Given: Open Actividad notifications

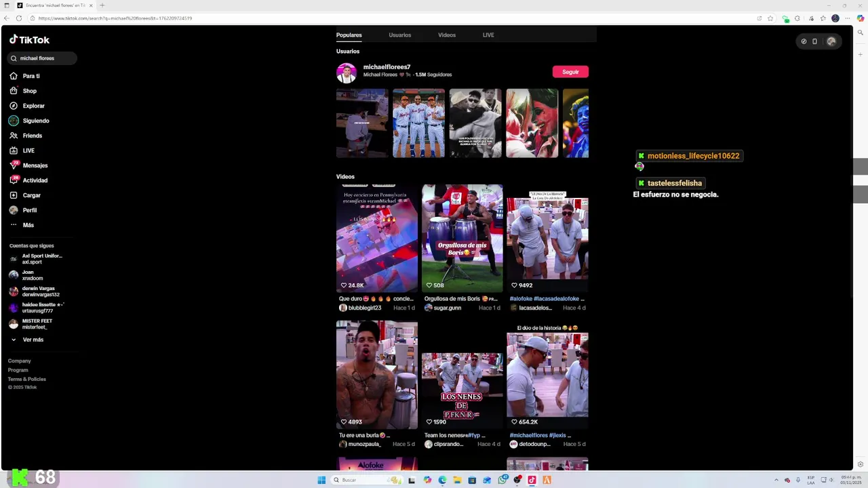Looking at the screenshot, I should pyautogui.click(x=28, y=180).
